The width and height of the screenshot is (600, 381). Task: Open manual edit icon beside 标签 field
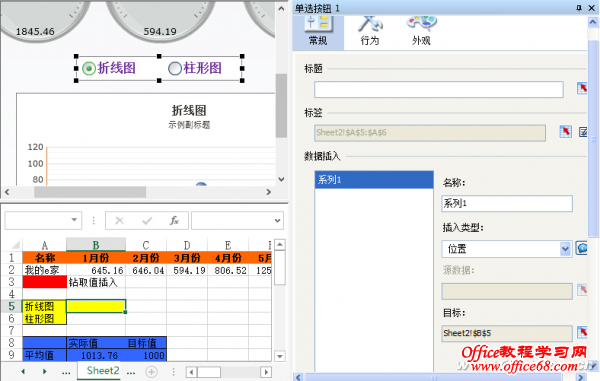click(583, 132)
